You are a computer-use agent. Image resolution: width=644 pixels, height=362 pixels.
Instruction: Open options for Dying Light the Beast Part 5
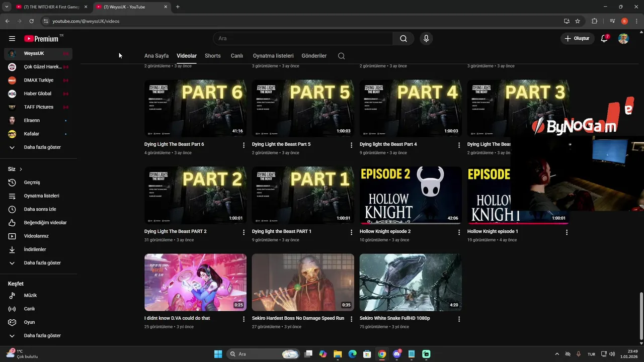click(x=352, y=145)
